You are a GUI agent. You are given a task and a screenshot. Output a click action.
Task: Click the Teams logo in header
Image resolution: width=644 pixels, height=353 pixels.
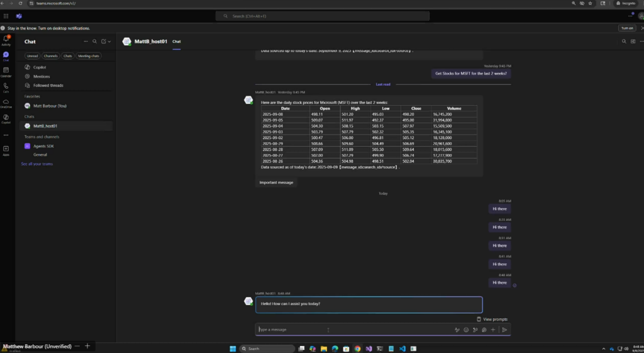(x=19, y=16)
